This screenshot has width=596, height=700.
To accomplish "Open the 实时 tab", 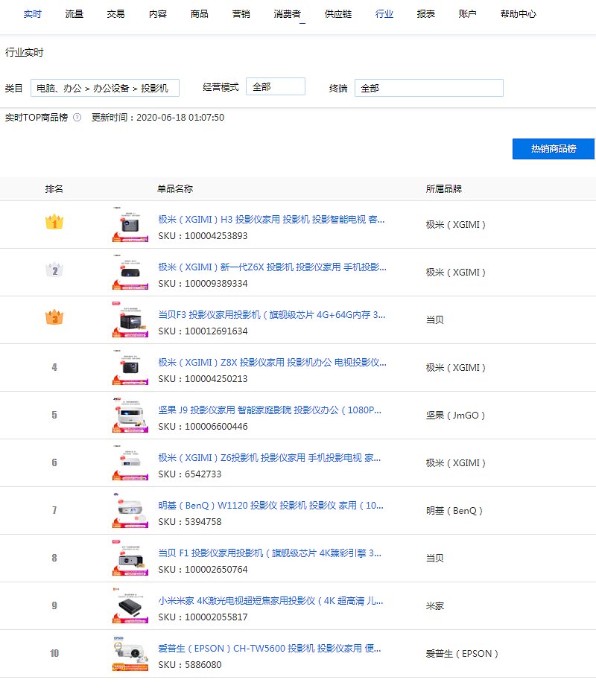I will coord(33,14).
